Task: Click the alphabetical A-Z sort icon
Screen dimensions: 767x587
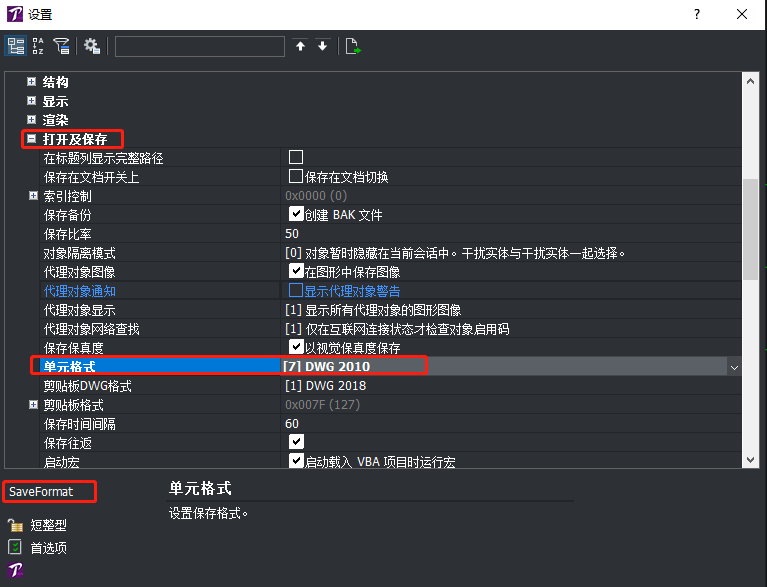Action: click(x=39, y=46)
